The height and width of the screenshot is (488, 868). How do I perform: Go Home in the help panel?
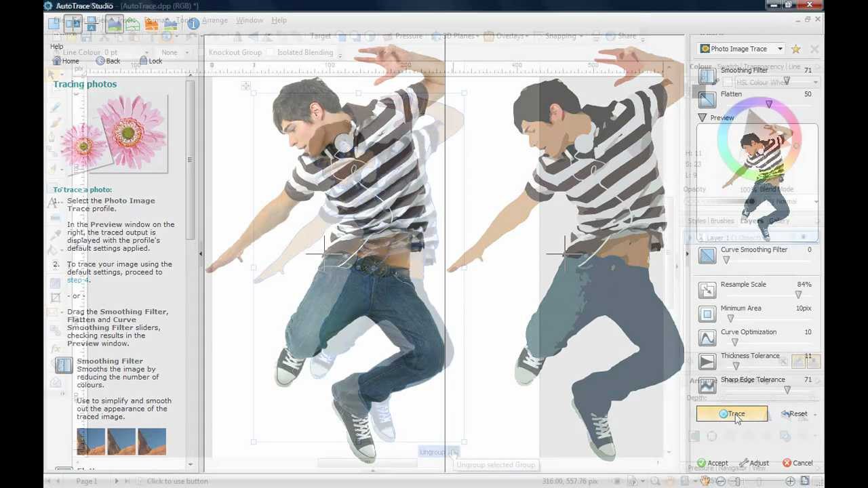pyautogui.click(x=66, y=61)
